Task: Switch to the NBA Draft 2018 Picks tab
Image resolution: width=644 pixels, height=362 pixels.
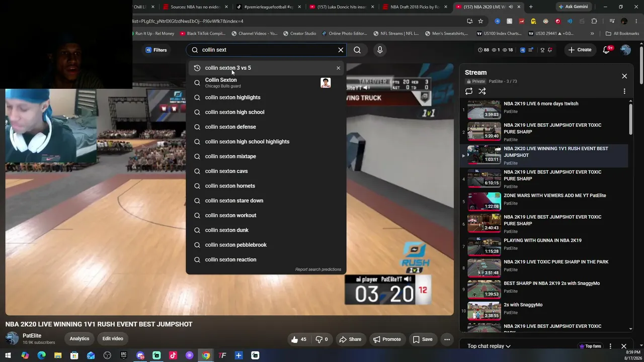Action: pos(416,7)
